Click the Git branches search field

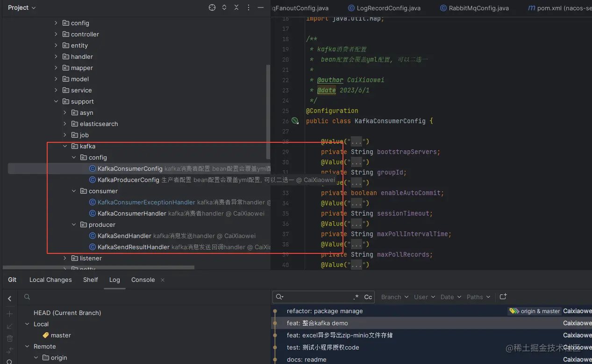point(145,297)
